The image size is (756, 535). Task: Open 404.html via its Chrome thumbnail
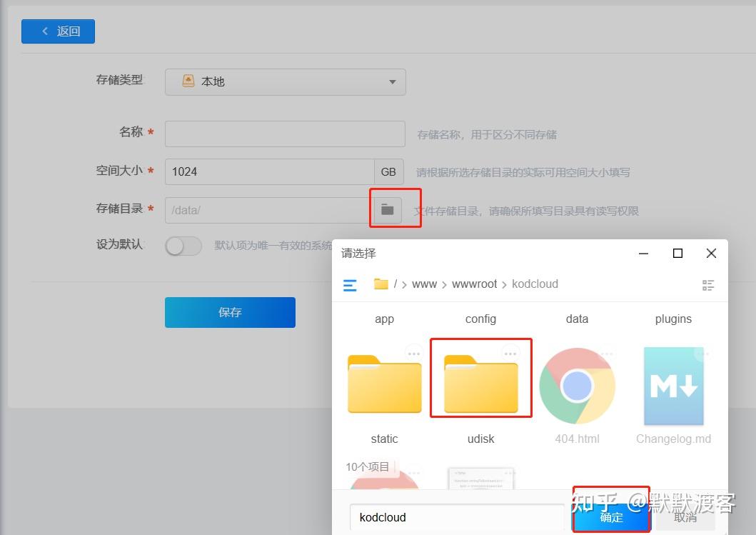tap(576, 386)
